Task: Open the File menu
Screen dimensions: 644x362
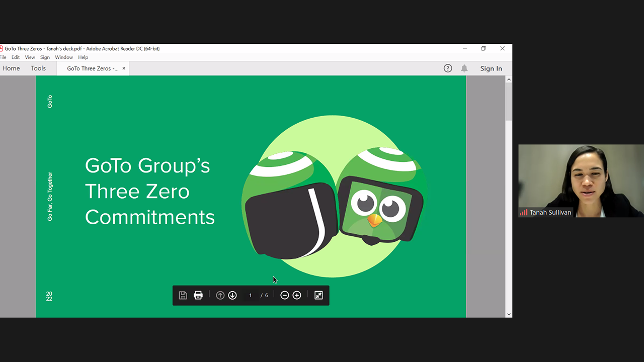Action: point(3,57)
